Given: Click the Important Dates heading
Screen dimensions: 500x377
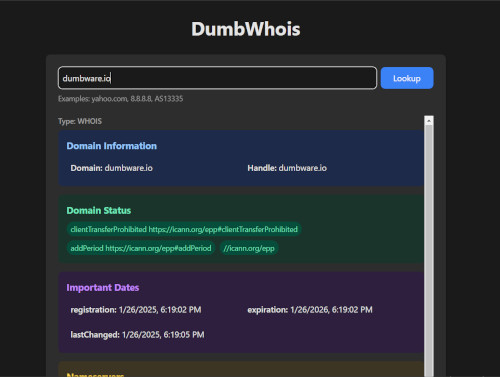Looking at the screenshot, I should [x=103, y=288].
